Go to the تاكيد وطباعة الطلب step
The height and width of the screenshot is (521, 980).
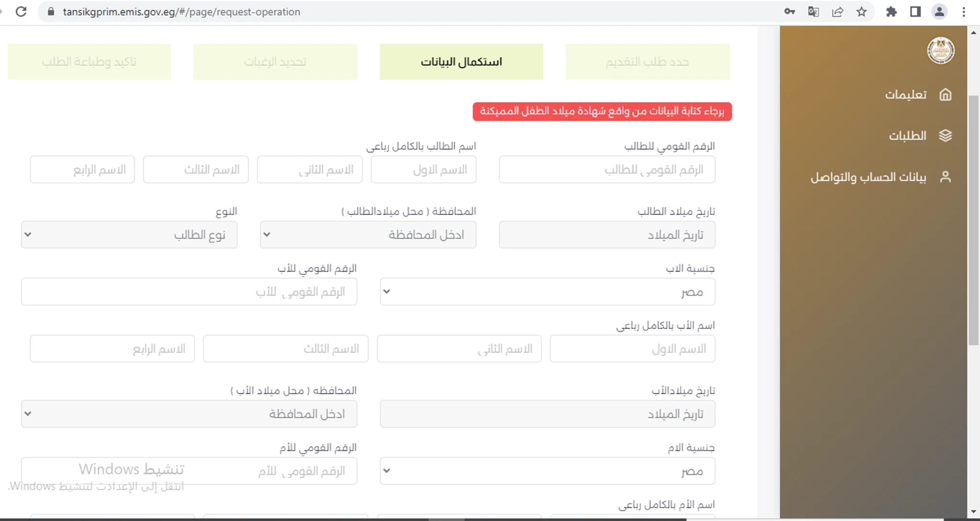(x=89, y=62)
